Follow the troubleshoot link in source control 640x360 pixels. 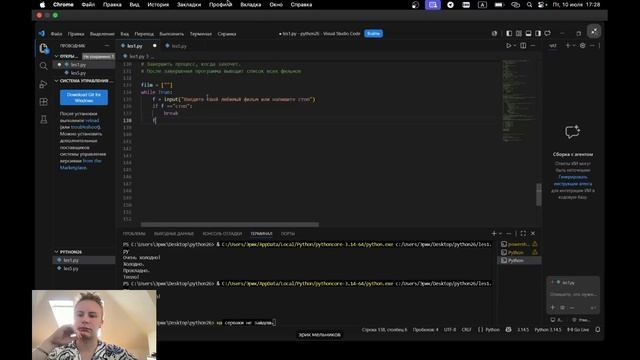point(85,127)
